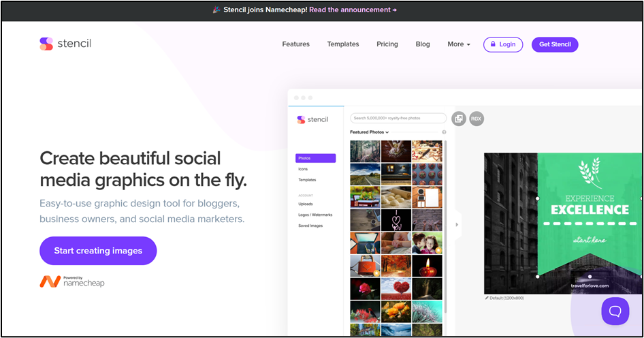Click the layered images icon beside search
The image size is (644, 338).
pyautogui.click(x=459, y=119)
